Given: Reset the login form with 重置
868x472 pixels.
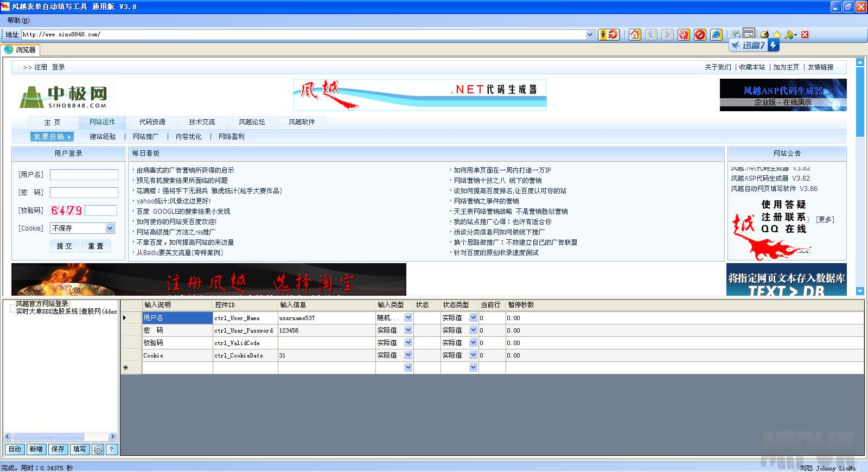Looking at the screenshot, I should 96,246.
